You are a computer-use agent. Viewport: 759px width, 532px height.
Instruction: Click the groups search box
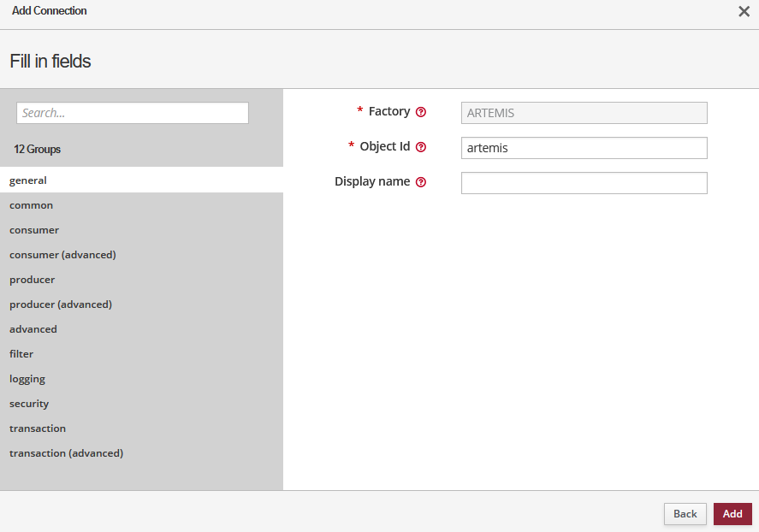(133, 113)
